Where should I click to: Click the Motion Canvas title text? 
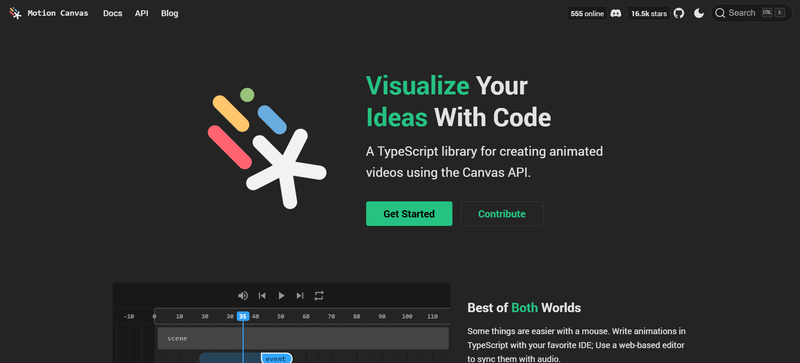coord(58,13)
